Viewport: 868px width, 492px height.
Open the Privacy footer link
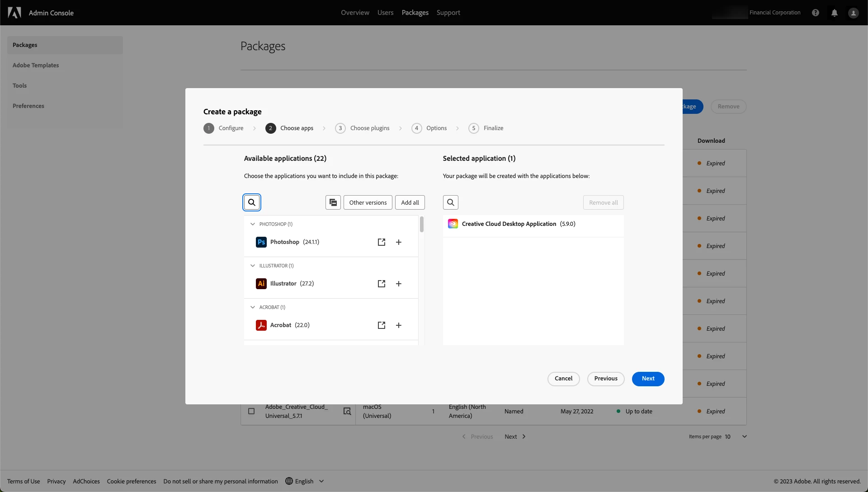[x=57, y=481]
